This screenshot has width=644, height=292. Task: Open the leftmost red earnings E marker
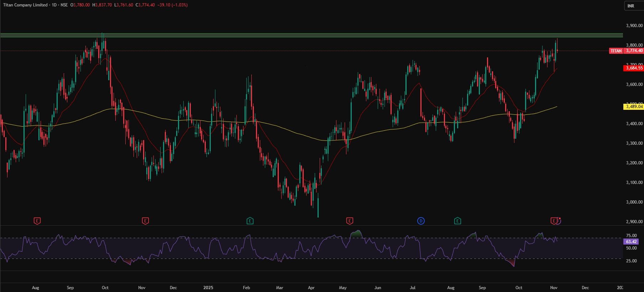pos(37,221)
